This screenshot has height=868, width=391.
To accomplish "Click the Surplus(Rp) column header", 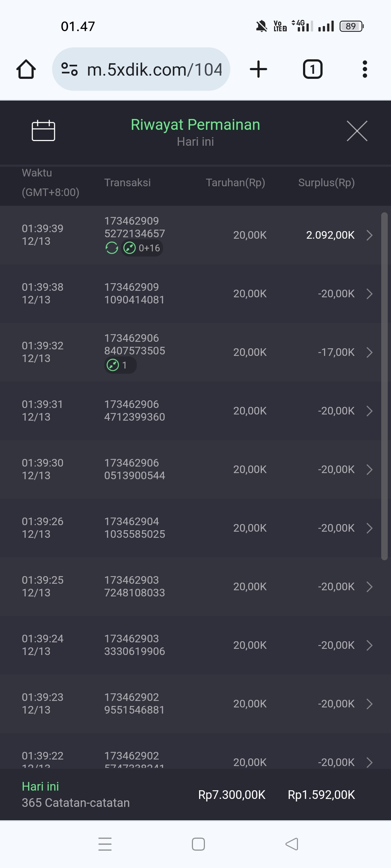I will point(326,183).
